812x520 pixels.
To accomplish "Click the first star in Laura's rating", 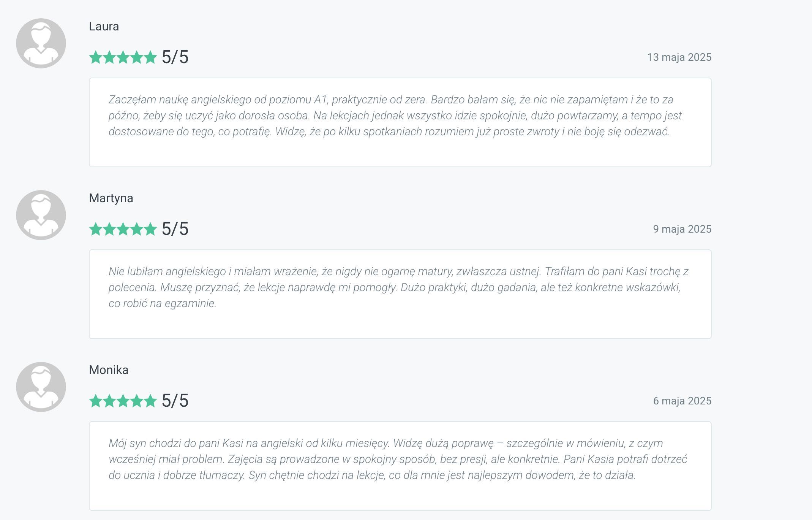I will 96,57.
